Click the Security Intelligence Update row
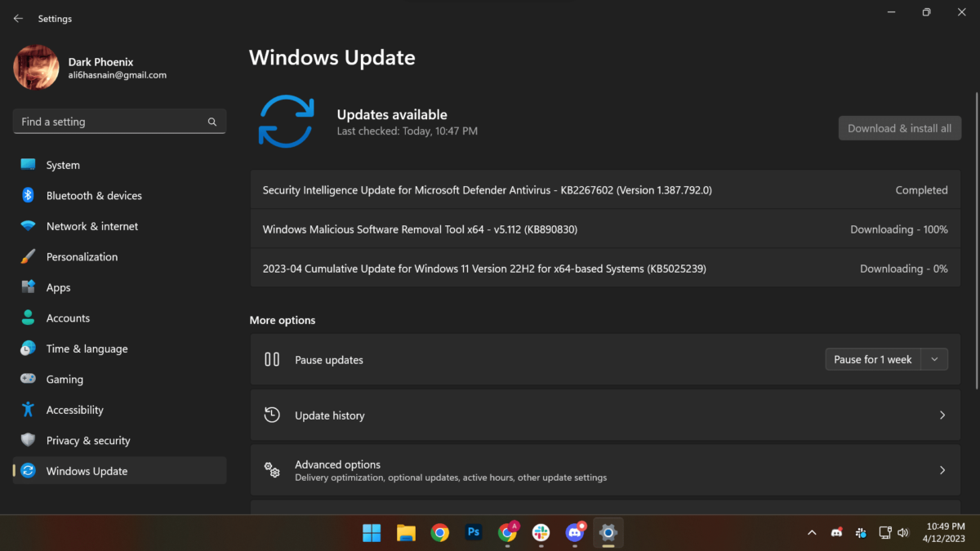This screenshot has height=551, width=980. coord(605,190)
